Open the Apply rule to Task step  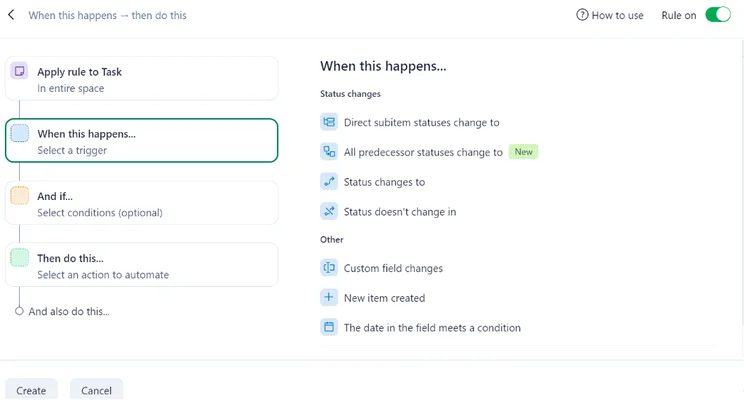click(141, 79)
